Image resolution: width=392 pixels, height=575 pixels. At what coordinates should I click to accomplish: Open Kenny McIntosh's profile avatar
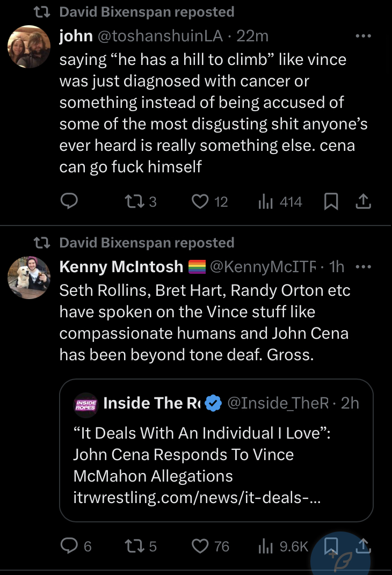tap(29, 278)
